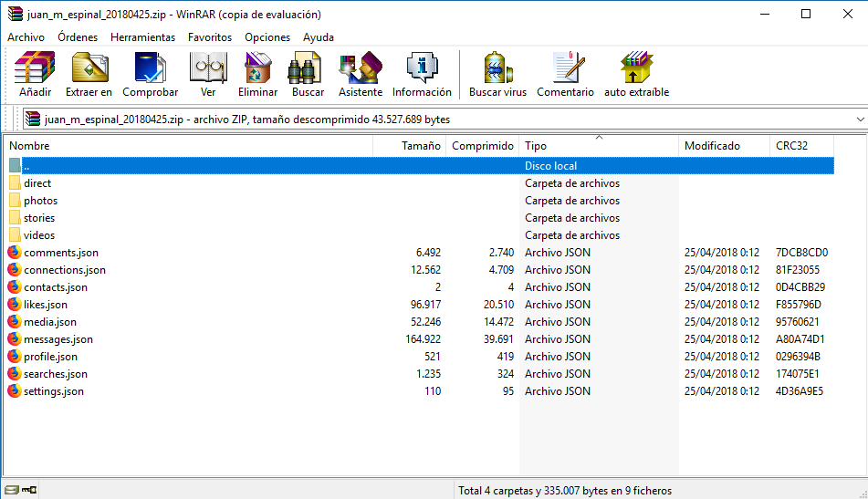Sort by CRC32 column header
The width and height of the screenshot is (868, 499).
(x=801, y=145)
